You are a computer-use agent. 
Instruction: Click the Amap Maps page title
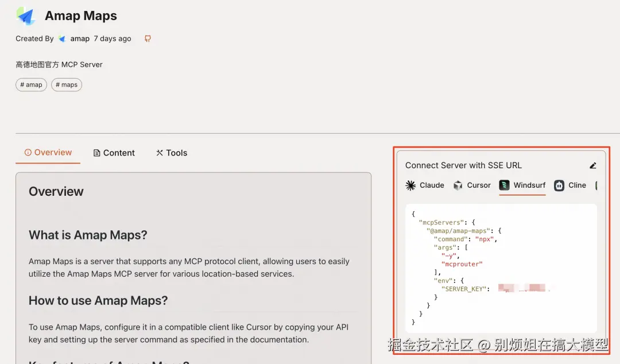(81, 16)
